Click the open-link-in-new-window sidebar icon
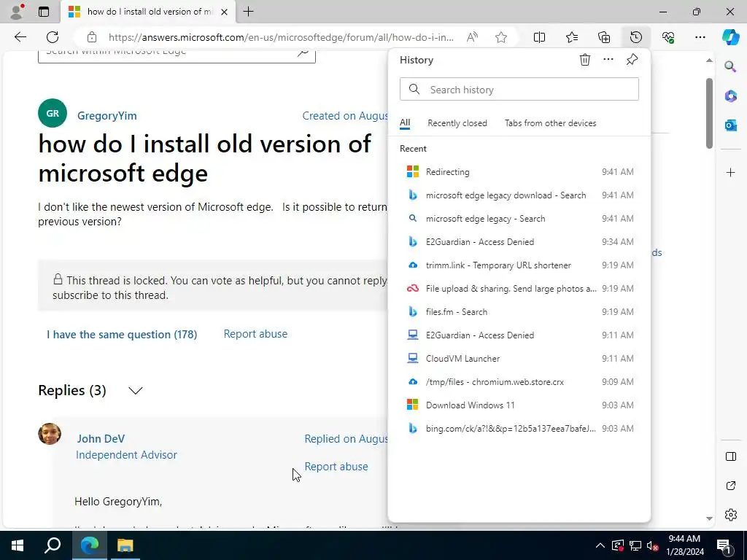The width and height of the screenshot is (747, 560). click(x=730, y=486)
